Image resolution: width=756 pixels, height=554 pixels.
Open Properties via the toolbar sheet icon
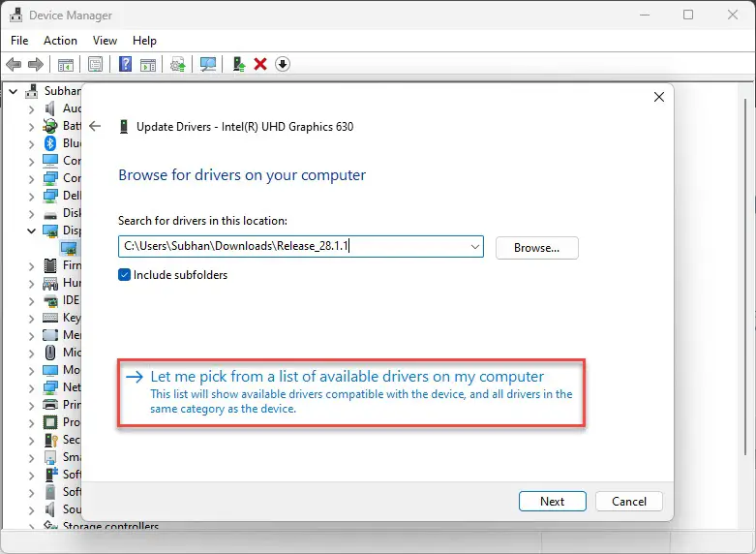click(x=95, y=64)
